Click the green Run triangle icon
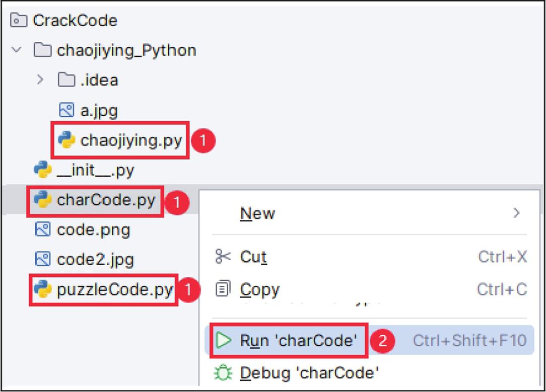 click(x=222, y=341)
